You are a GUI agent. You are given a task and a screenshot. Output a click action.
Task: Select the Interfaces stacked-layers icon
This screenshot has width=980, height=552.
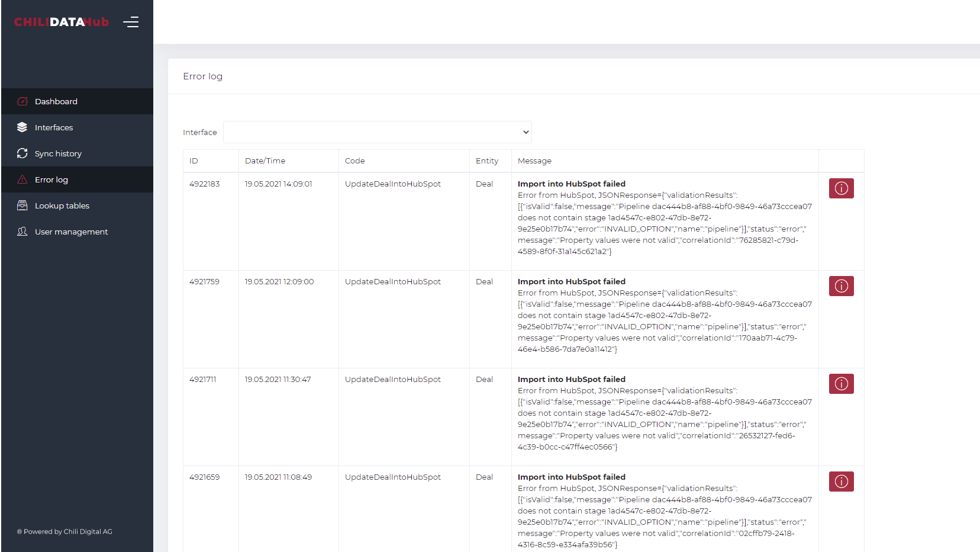click(22, 127)
